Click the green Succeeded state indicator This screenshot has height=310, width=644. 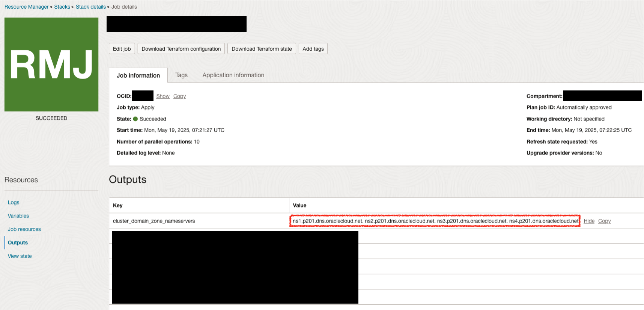point(135,119)
